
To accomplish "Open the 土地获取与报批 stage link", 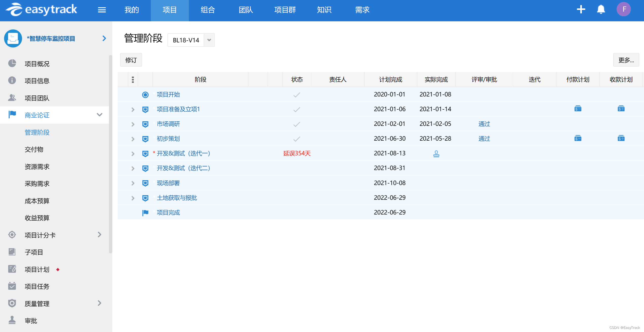I will pos(177,198).
